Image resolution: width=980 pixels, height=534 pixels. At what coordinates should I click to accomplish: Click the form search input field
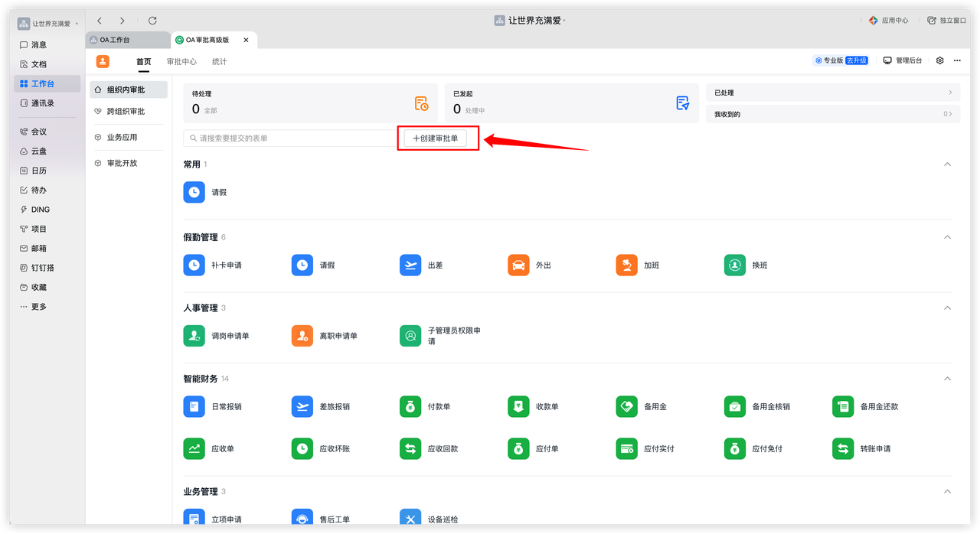[x=291, y=138]
